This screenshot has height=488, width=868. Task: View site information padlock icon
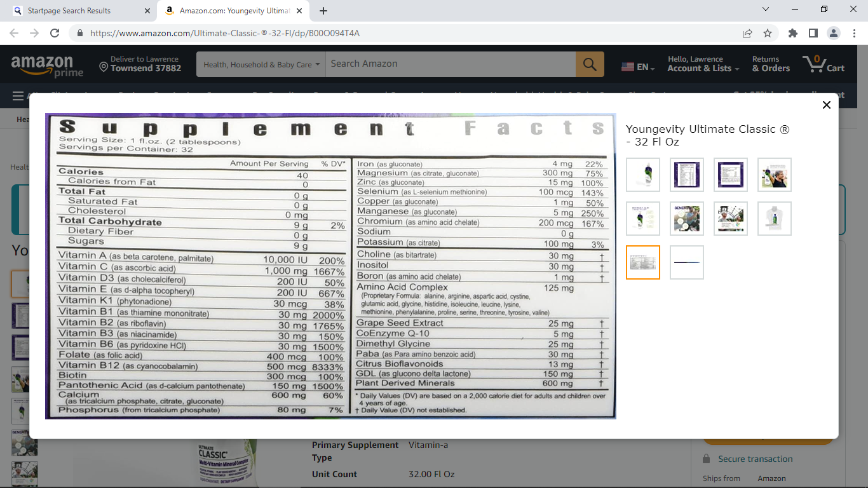80,33
